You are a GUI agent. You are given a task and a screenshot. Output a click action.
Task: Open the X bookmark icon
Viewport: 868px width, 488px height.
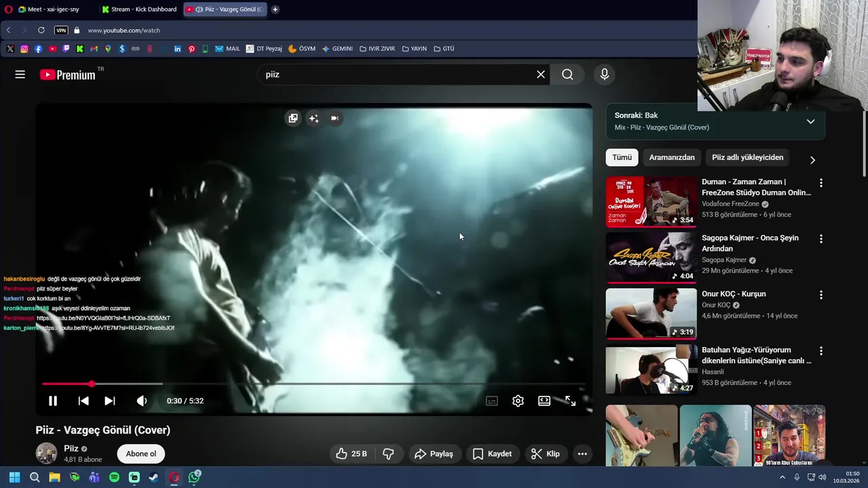pos(10,49)
